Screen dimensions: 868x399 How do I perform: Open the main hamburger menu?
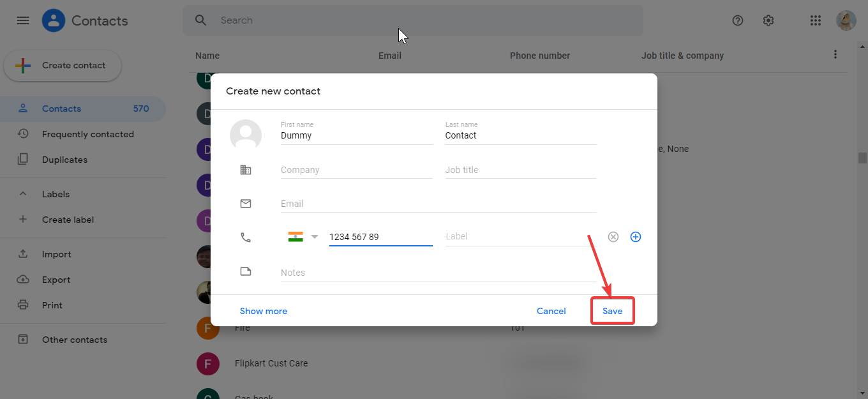(23, 20)
